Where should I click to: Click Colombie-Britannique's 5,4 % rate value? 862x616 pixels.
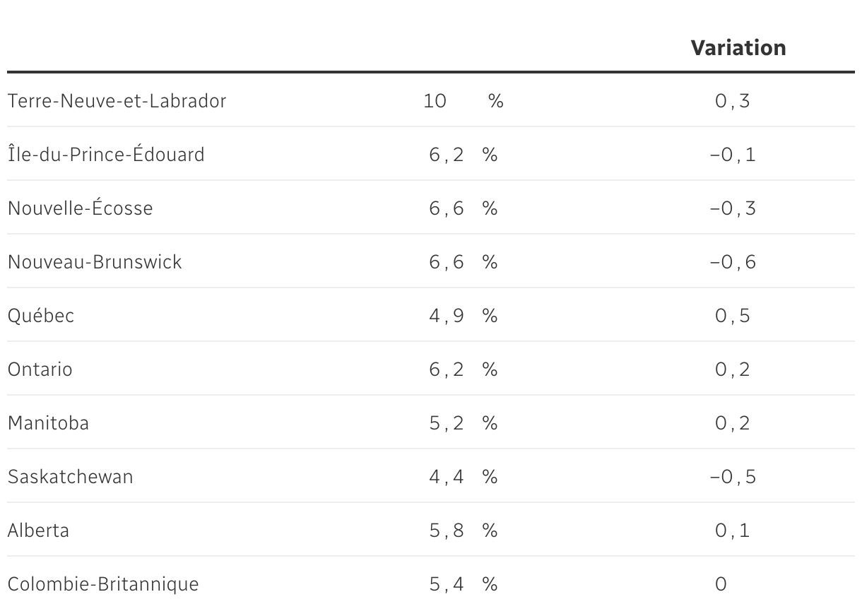(463, 584)
